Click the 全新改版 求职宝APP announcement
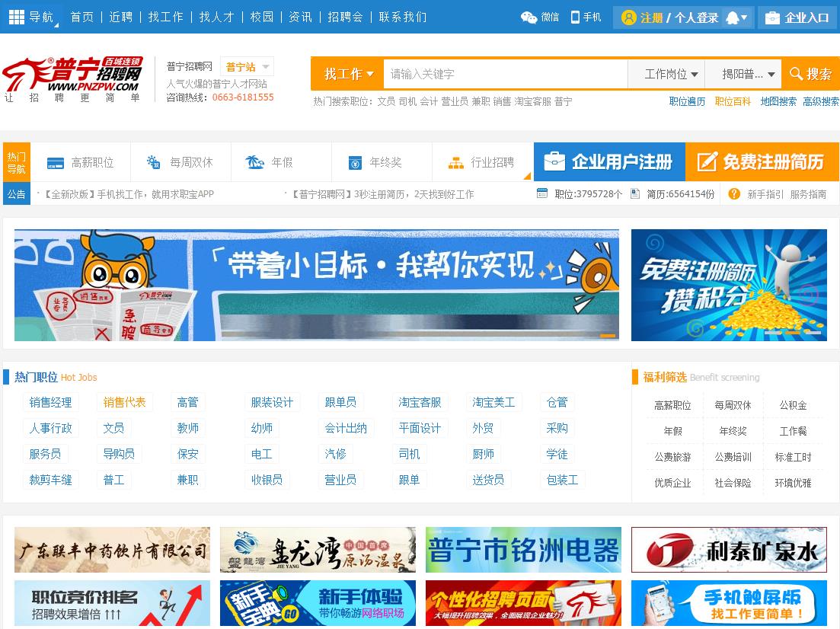 click(128, 194)
